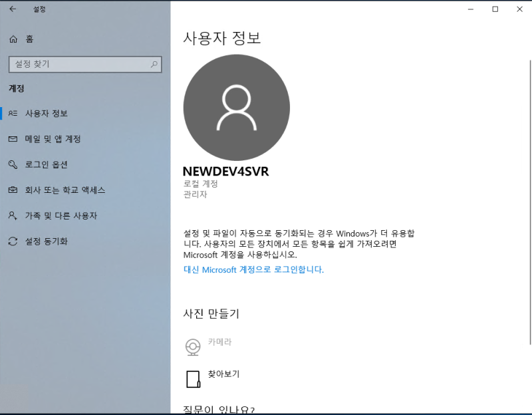
Task: Focus the 설정 찾기 search box
Action: point(85,64)
